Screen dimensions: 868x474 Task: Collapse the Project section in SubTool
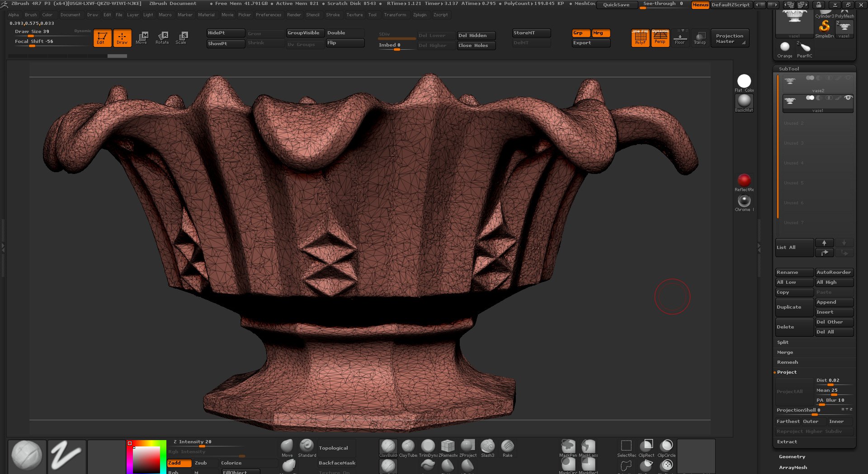pos(787,372)
